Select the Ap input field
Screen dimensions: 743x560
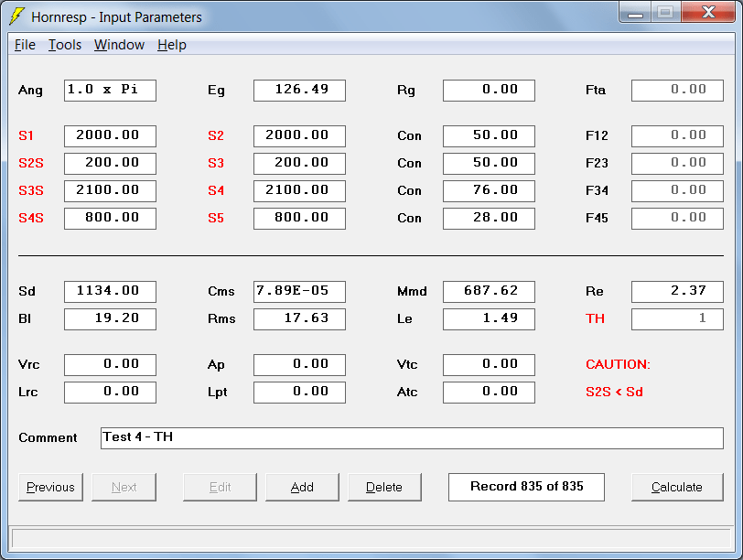tap(299, 365)
